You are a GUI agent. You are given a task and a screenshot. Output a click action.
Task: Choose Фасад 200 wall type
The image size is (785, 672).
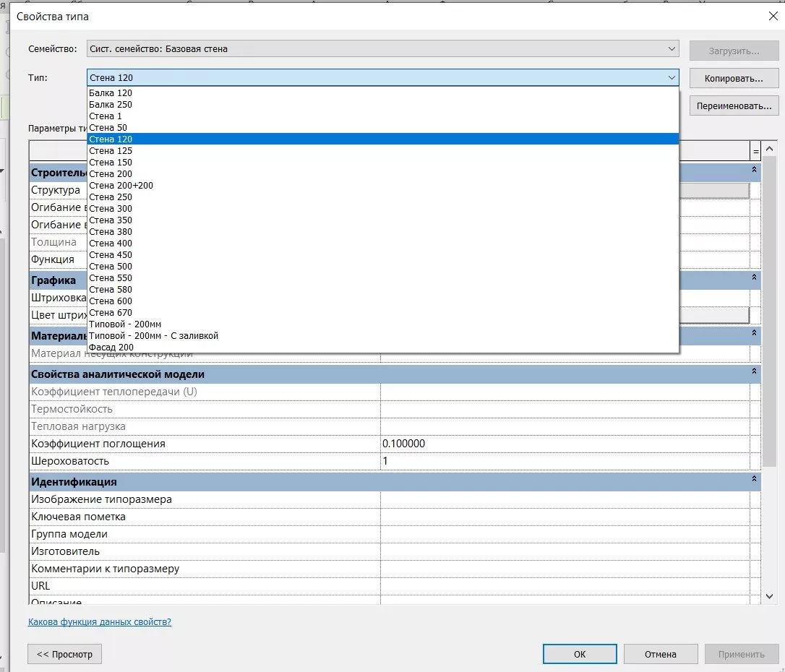(x=111, y=348)
